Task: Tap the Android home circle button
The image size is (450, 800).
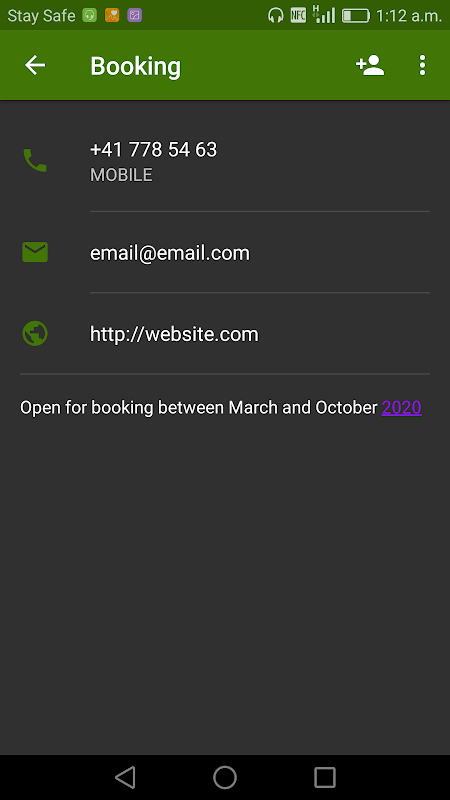Action: coord(225,778)
